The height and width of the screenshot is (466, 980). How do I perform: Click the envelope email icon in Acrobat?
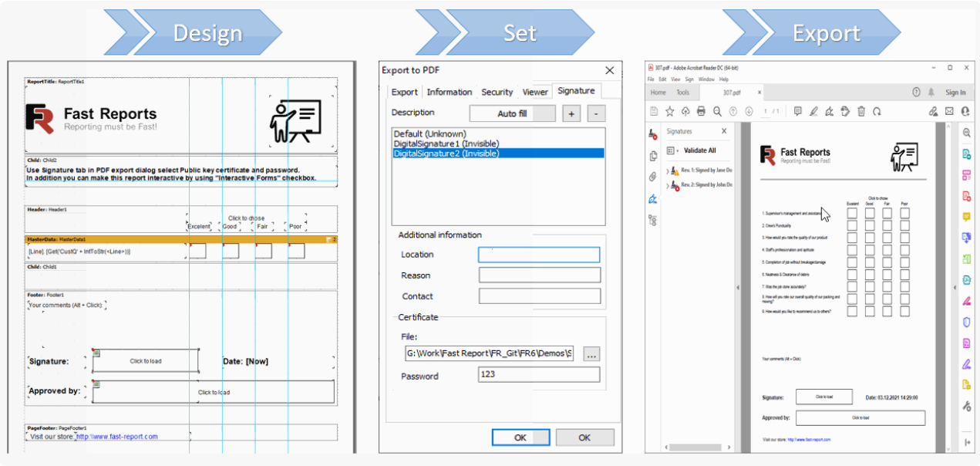949,111
